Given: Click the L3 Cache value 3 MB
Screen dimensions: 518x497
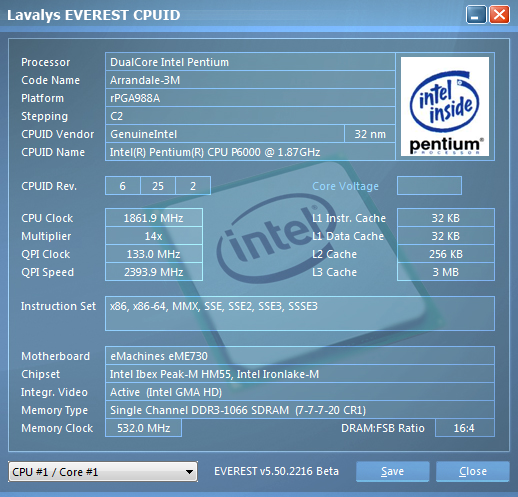Looking at the screenshot, I should pos(446,272).
